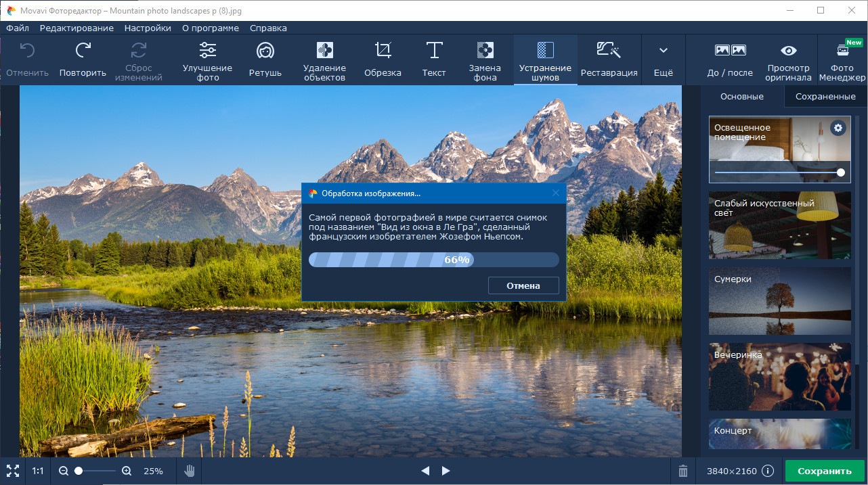Click Отмена in processing dialog
The width and height of the screenshot is (868, 485).
point(523,285)
